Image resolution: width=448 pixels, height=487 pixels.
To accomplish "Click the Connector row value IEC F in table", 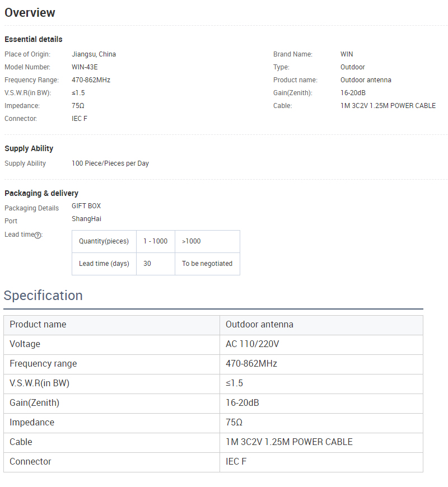I will 236,462.
